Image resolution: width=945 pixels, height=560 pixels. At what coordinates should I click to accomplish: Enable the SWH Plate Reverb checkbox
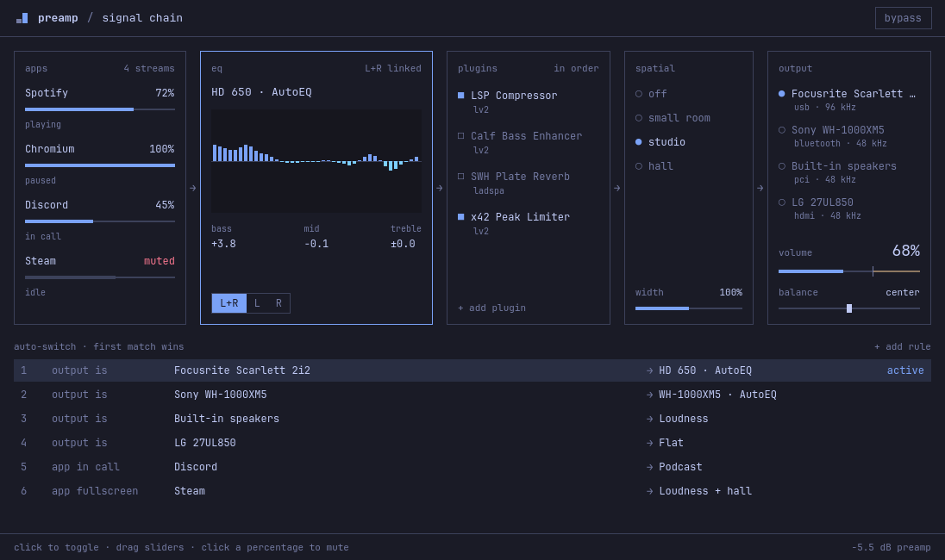point(461,177)
